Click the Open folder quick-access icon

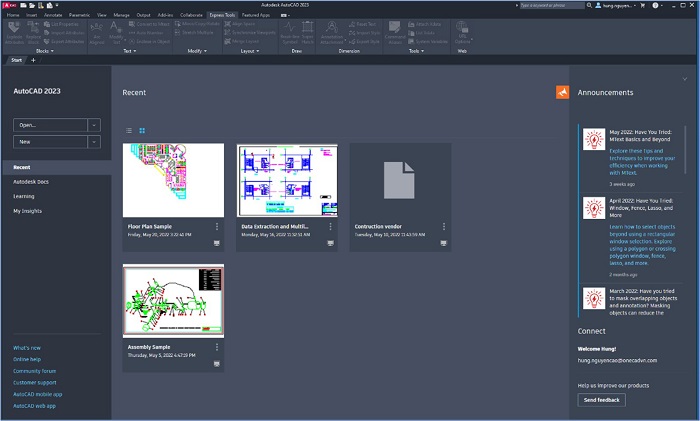32,5
